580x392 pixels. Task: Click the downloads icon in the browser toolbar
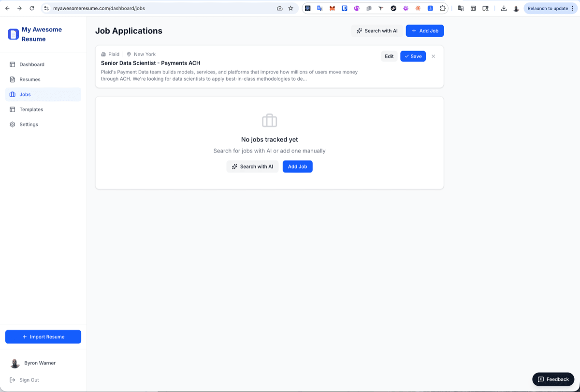pyautogui.click(x=504, y=8)
